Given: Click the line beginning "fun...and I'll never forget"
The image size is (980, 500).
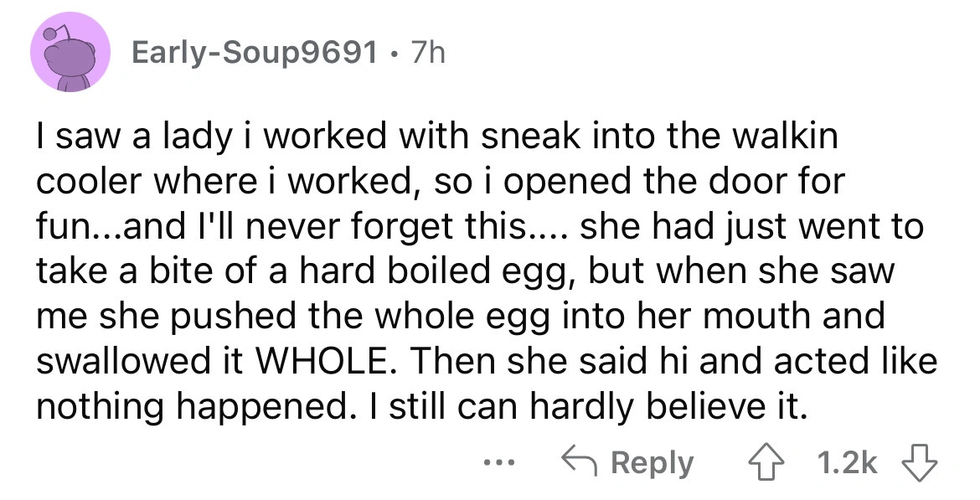Looking at the screenshot, I should 477,226.
